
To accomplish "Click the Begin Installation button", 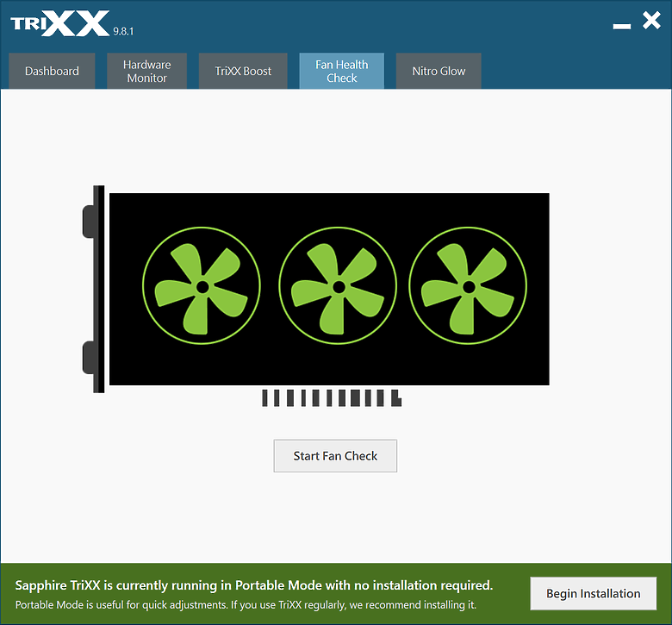I will [x=593, y=593].
